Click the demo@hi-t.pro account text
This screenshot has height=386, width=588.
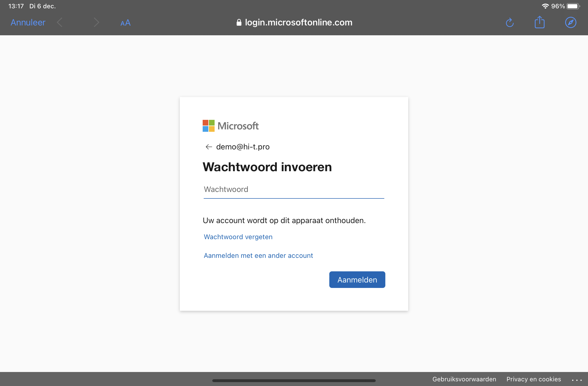click(x=243, y=147)
